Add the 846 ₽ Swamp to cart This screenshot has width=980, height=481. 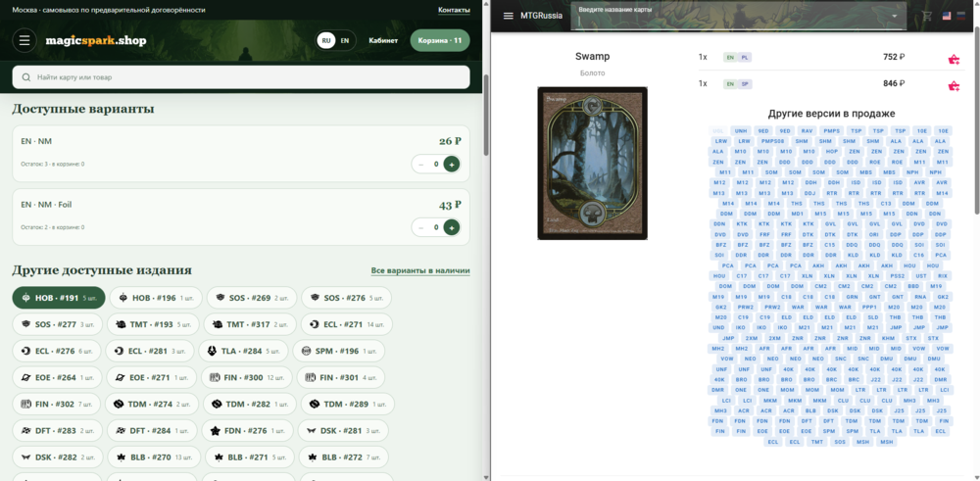coord(954,85)
